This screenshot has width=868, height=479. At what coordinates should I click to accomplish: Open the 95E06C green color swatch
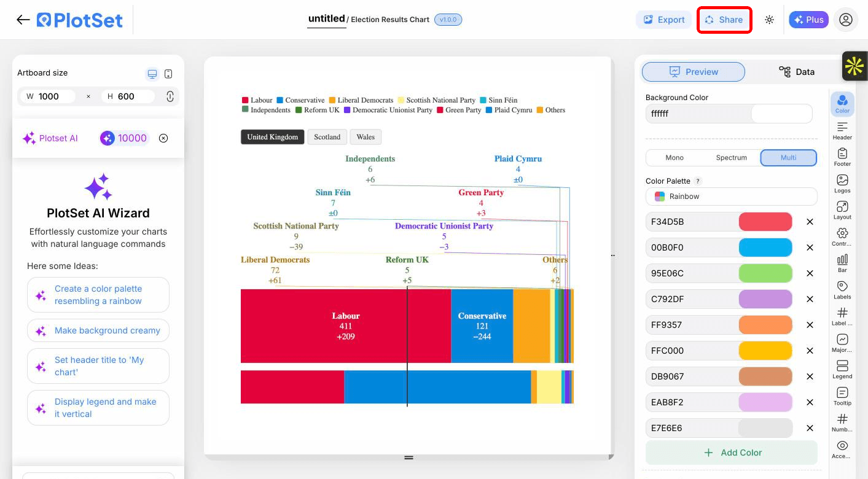coord(765,273)
